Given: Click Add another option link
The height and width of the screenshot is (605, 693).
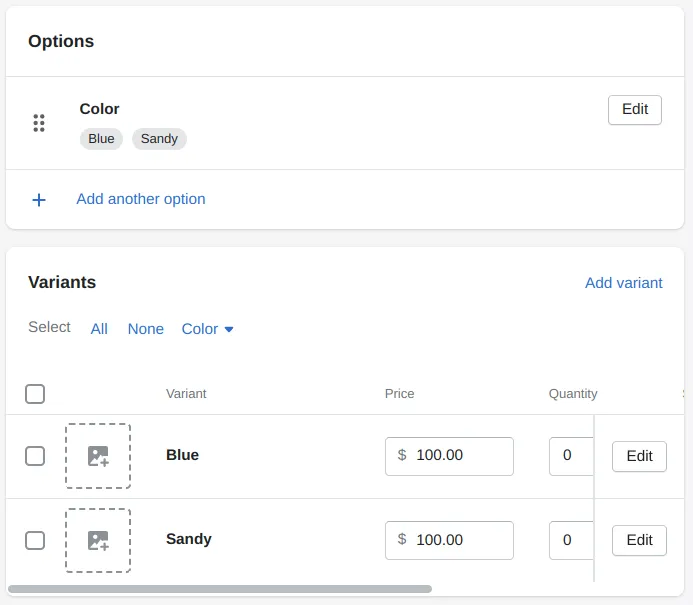Looking at the screenshot, I should [x=141, y=199].
